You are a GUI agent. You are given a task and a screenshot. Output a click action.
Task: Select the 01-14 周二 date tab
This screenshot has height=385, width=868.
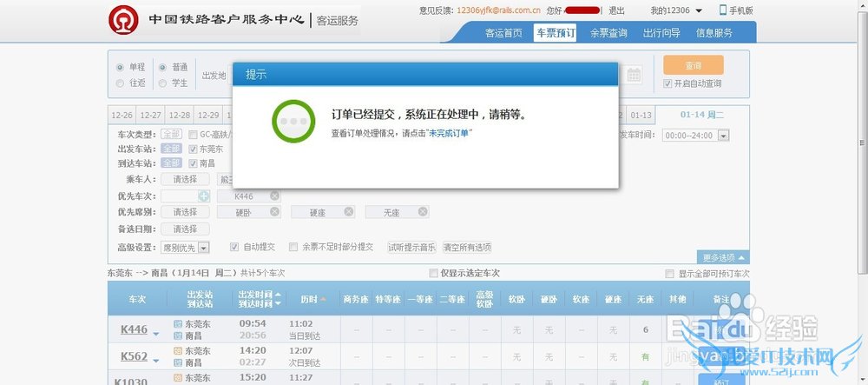click(x=702, y=116)
